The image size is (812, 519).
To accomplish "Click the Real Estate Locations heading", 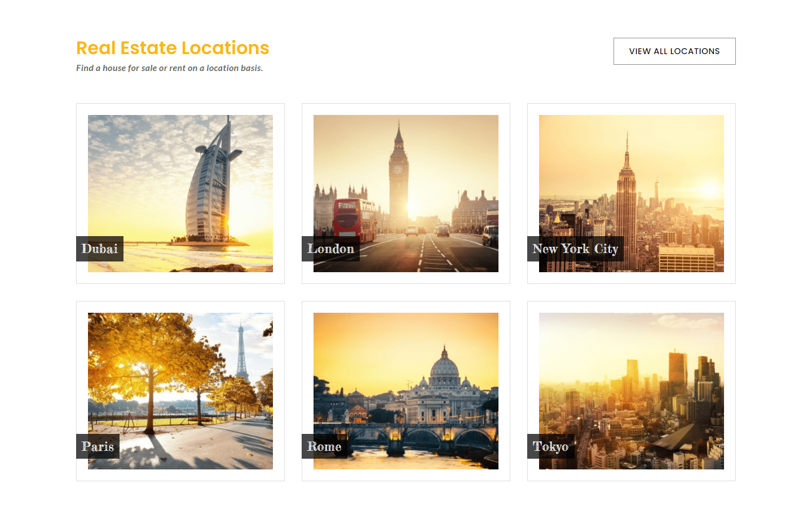I will click(x=173, y=48).
